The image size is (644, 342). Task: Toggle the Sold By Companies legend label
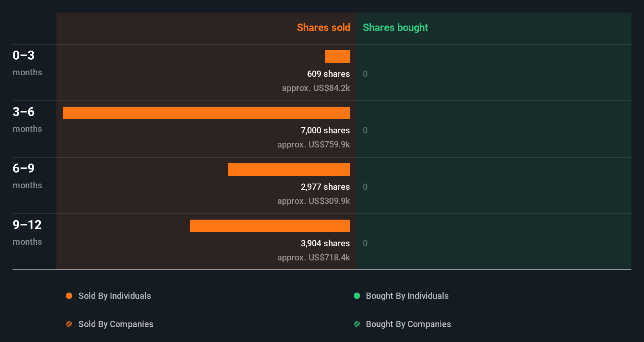pyautogui.click(x=116, y=324)
